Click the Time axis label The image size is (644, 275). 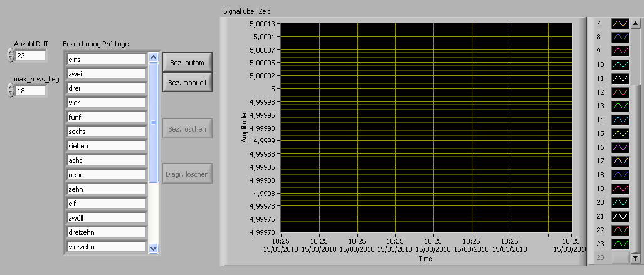pyautogui.click(x=426, y=259)
